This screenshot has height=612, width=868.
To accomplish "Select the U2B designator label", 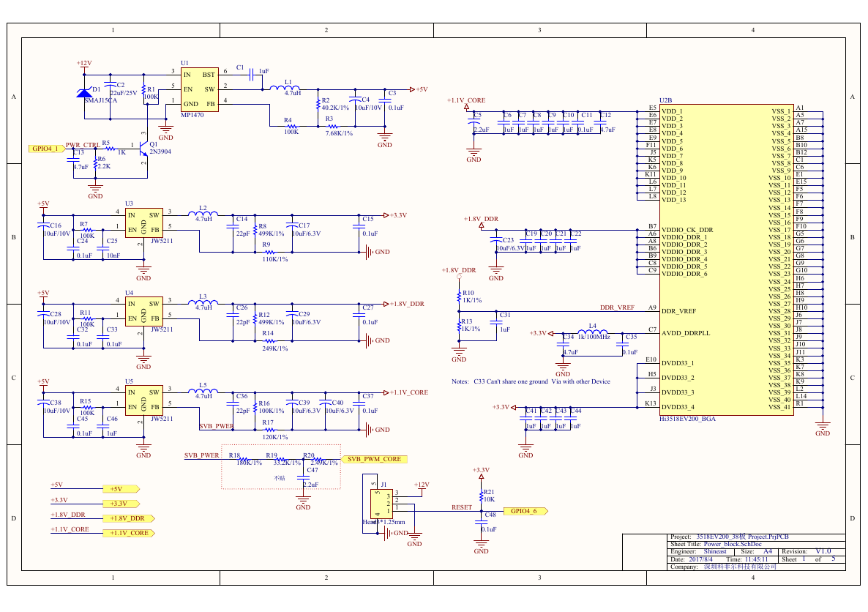I will coord(665,100).
